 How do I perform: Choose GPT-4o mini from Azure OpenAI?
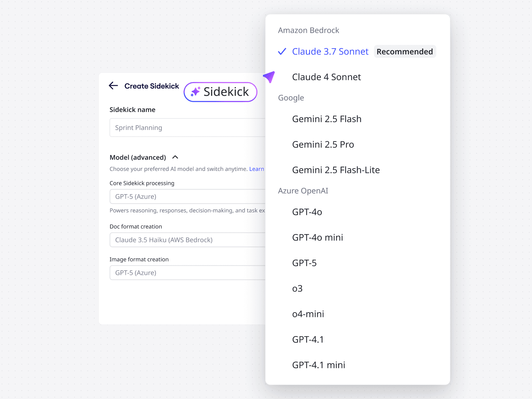317,237
